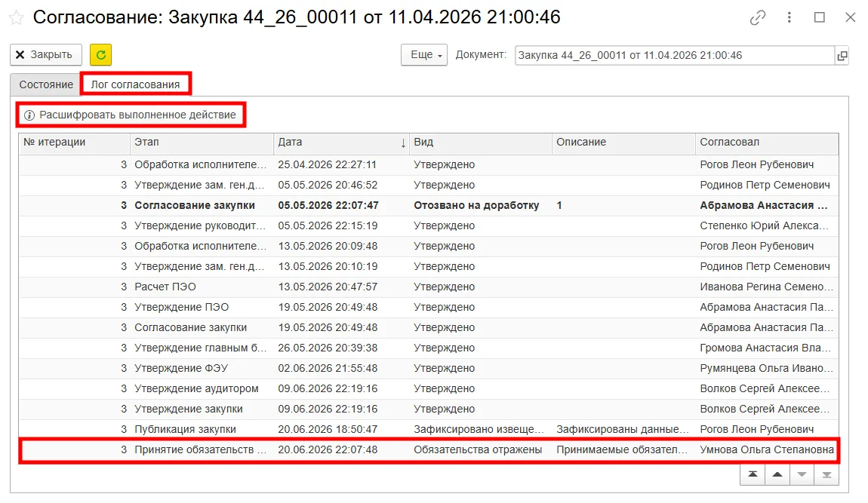
Task: Open the Лог согласования tab
Action: (136, 84)
